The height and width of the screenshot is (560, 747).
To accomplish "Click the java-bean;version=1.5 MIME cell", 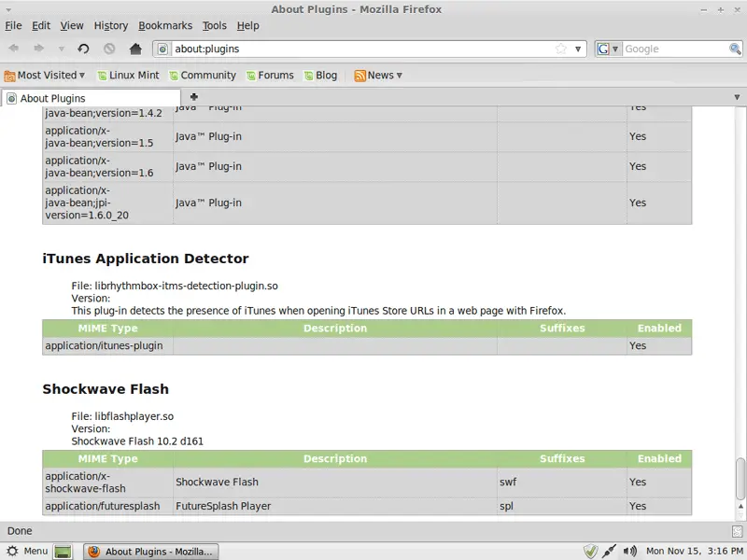I will (x=107, y=136).
